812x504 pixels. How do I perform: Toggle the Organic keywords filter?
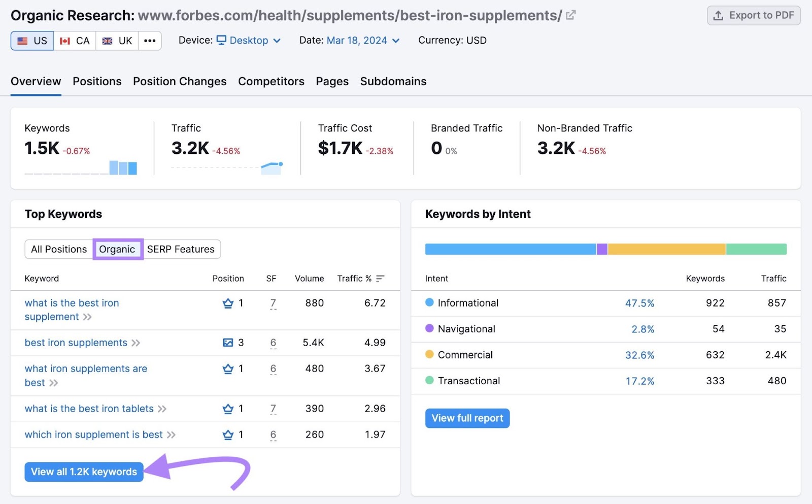click(117, 249)
